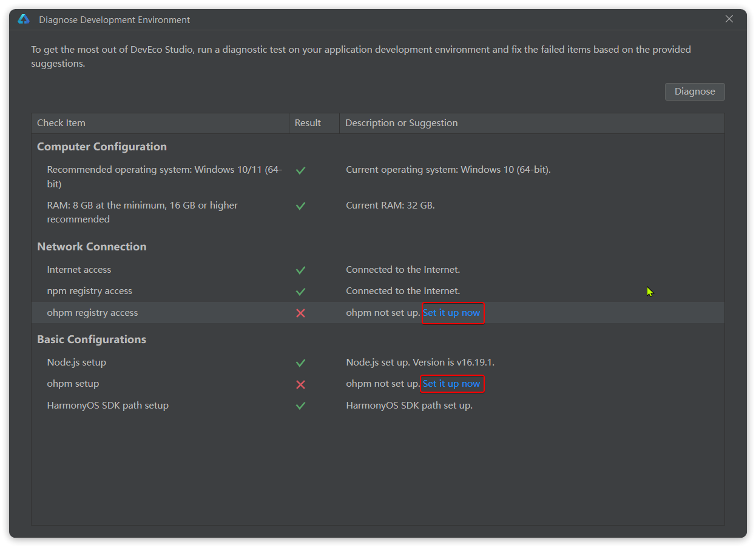Click the green check for npm registry access
The image size is (756, 548).
click(300, 292)
